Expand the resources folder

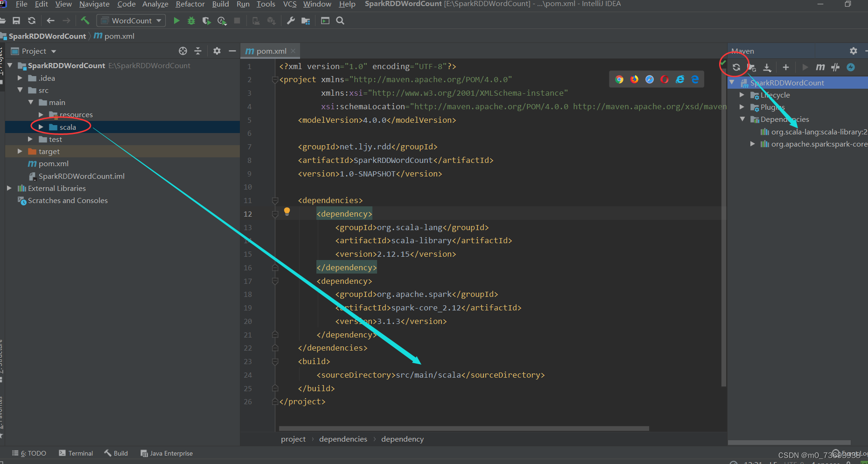[41, 114]
